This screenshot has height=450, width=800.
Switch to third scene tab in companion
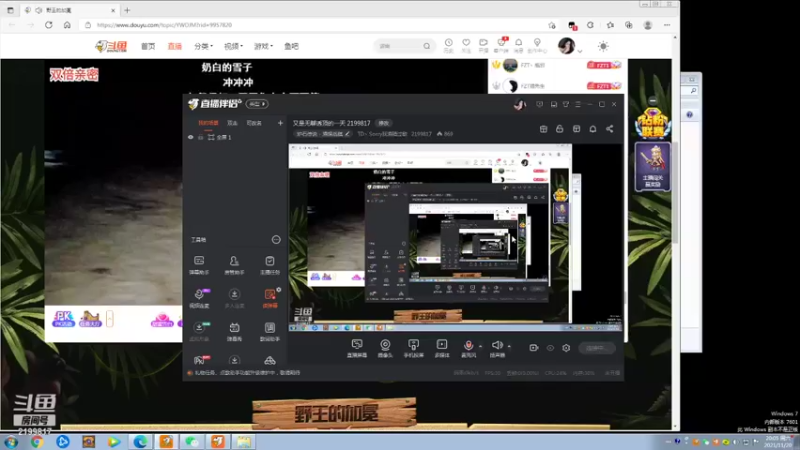click(254, 123)
